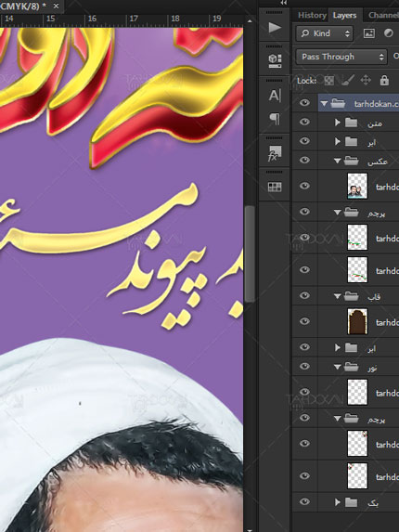Hide the ابر group directly below متن
The image size is (399, 532).
click(304, 141)
